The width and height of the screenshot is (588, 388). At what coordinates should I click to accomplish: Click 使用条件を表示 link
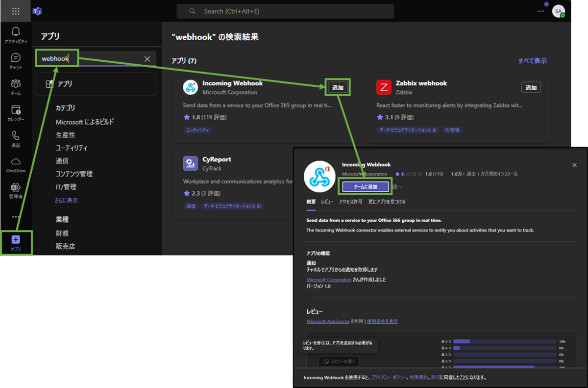point(382,321)
